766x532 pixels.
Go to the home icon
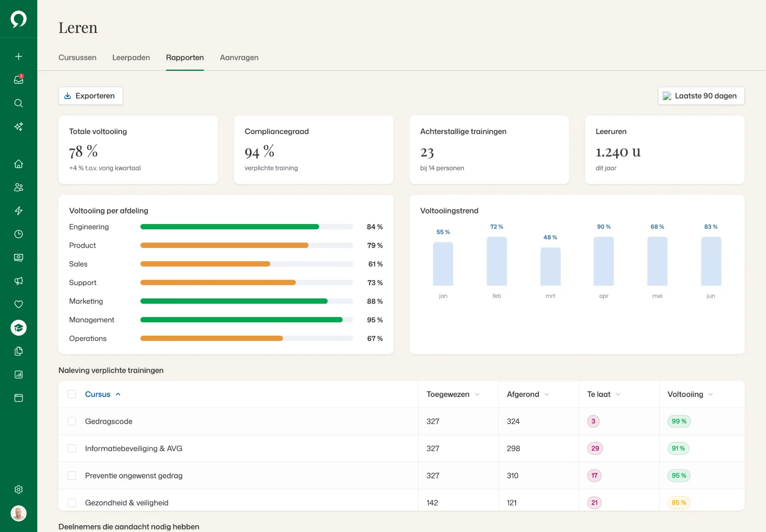(x=19, y=164)
